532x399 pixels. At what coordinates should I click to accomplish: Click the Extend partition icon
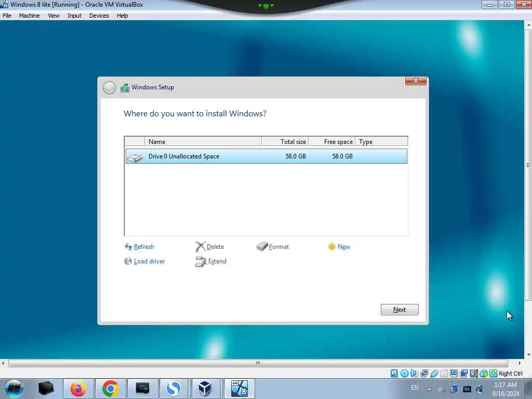tap(201, 262)
